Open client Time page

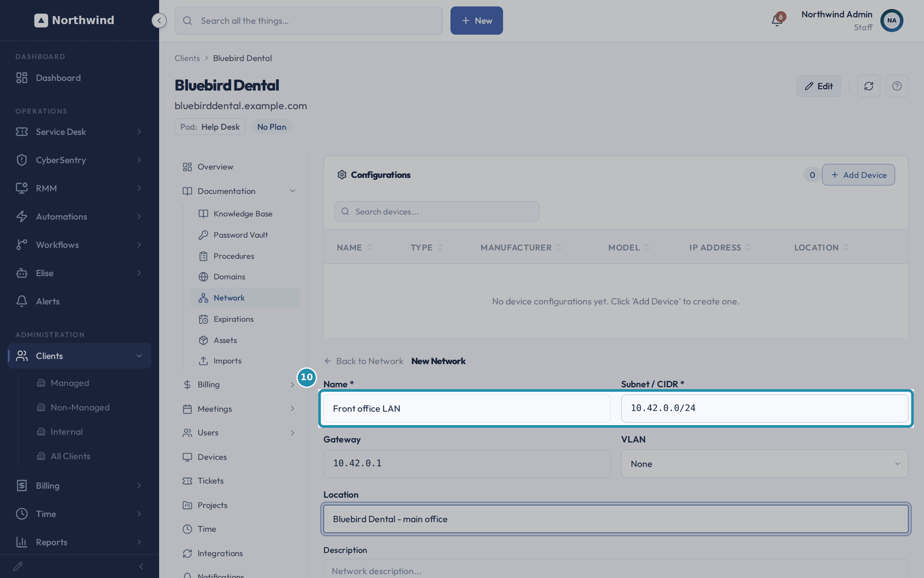(x=240, y=529)
